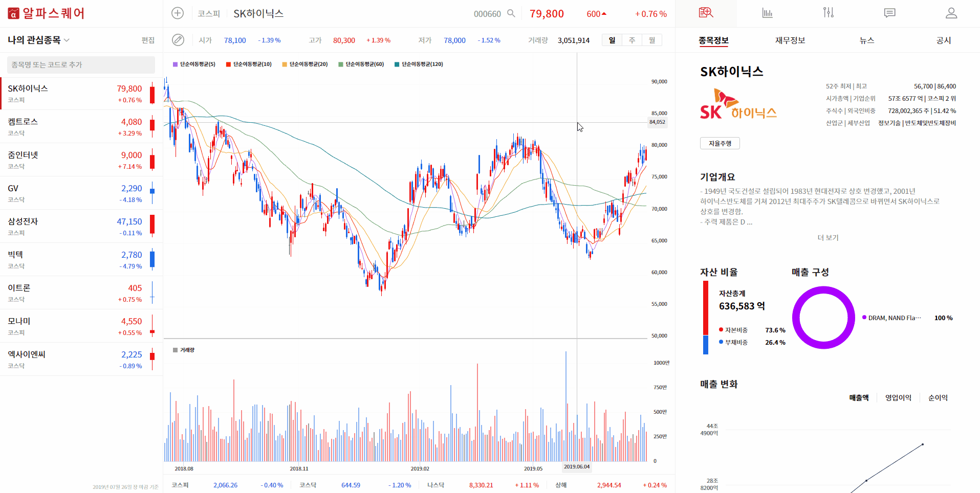Screen dimensions: 980x493
Task: Click the 코스피 market label in header
Action: click(209, 14)
